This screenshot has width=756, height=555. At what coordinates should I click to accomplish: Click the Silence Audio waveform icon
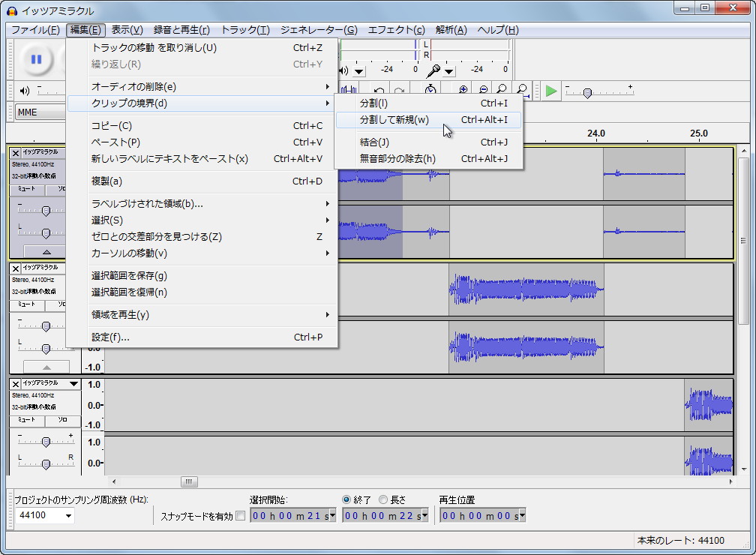click(x=348, y=90)
